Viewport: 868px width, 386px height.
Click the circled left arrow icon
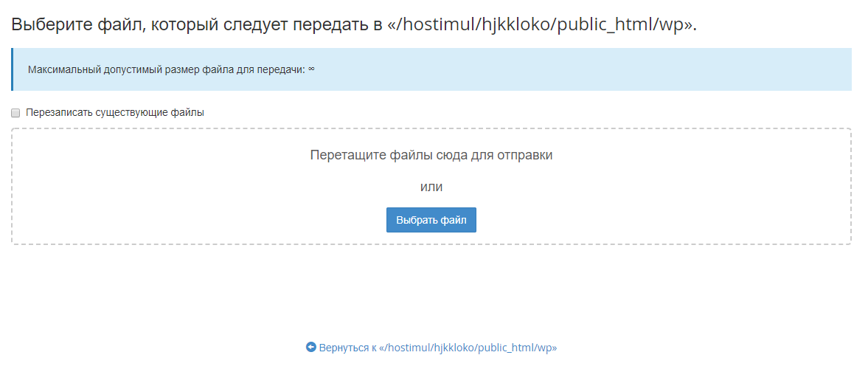click(311, 347)
